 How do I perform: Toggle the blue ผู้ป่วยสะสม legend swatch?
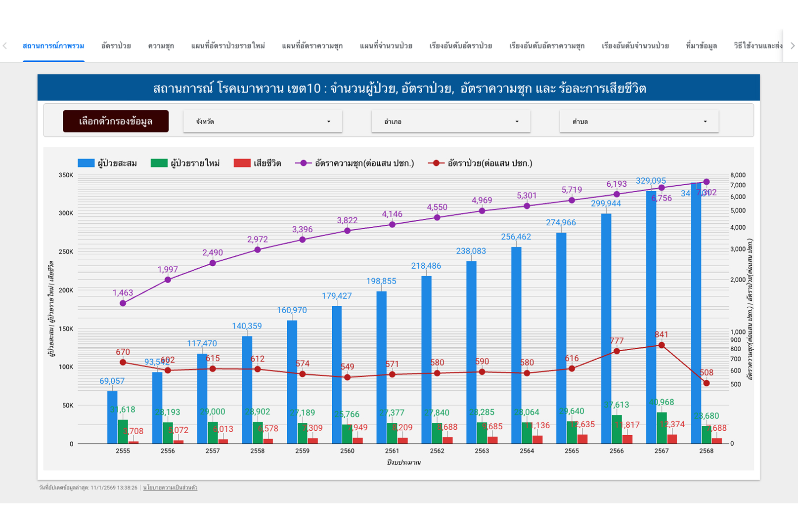[x=86, y=164]
